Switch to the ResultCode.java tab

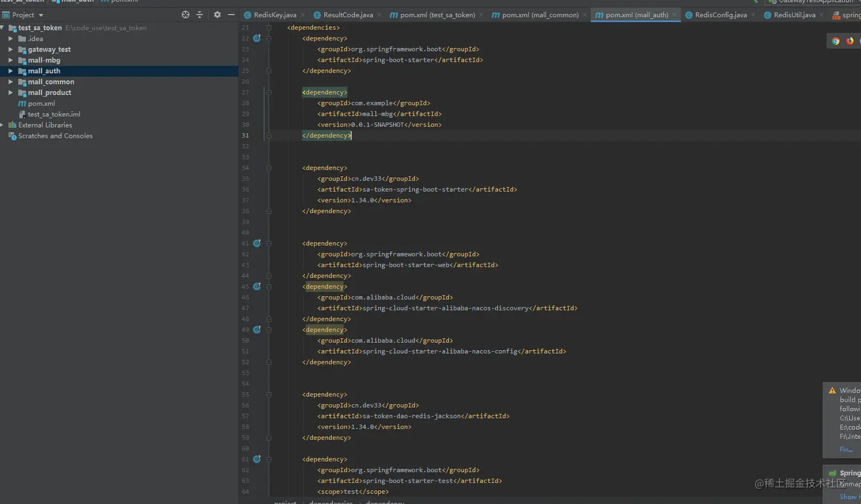(x=348, y=15)
